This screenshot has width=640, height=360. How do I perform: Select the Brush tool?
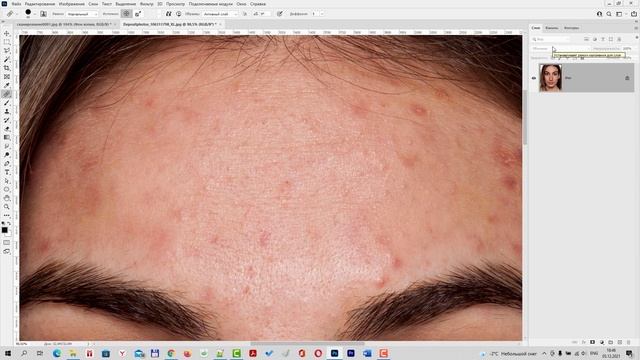point(7,103)
